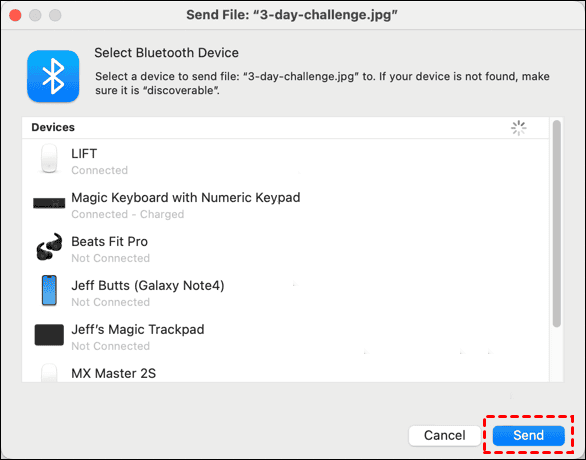Click the Send File title bar
Image resolution: width=586 pixels, height=460 pixels.
click(292, 15)
